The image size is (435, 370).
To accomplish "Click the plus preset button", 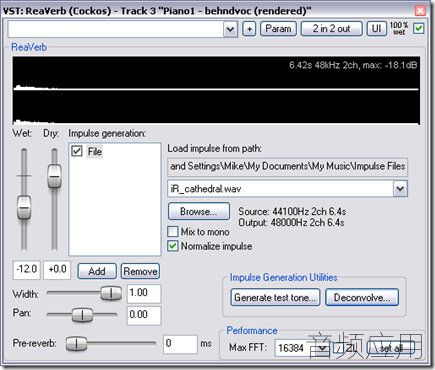I will (x=249, y=29).
